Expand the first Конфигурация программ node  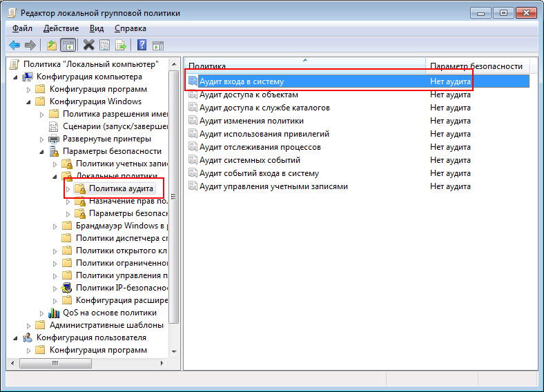coord(28,90)
